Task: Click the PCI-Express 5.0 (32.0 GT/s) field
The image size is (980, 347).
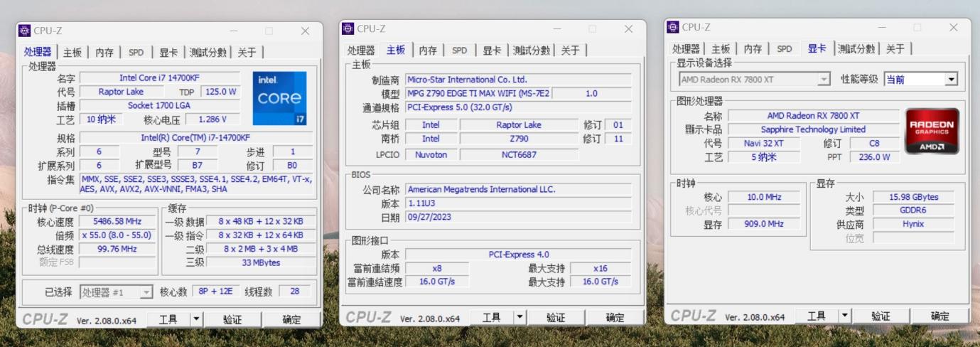Action: pyautogui.click(x=518, y=107)
